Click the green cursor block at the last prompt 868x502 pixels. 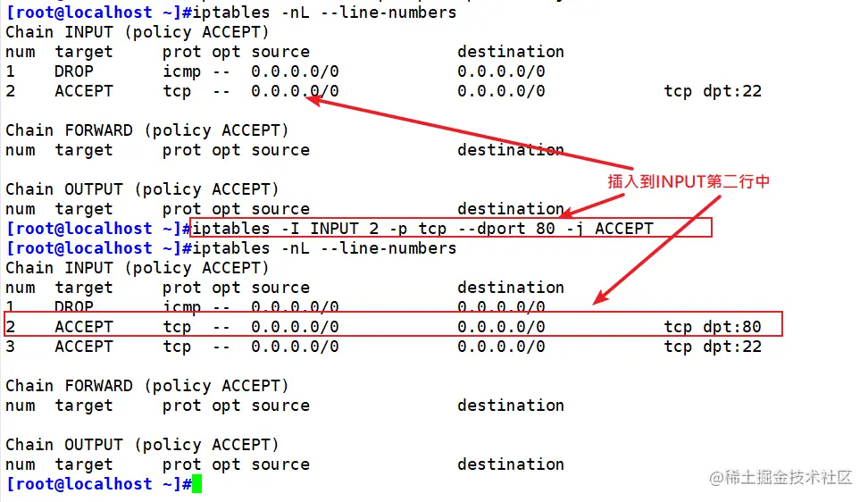tap(196, 484)
